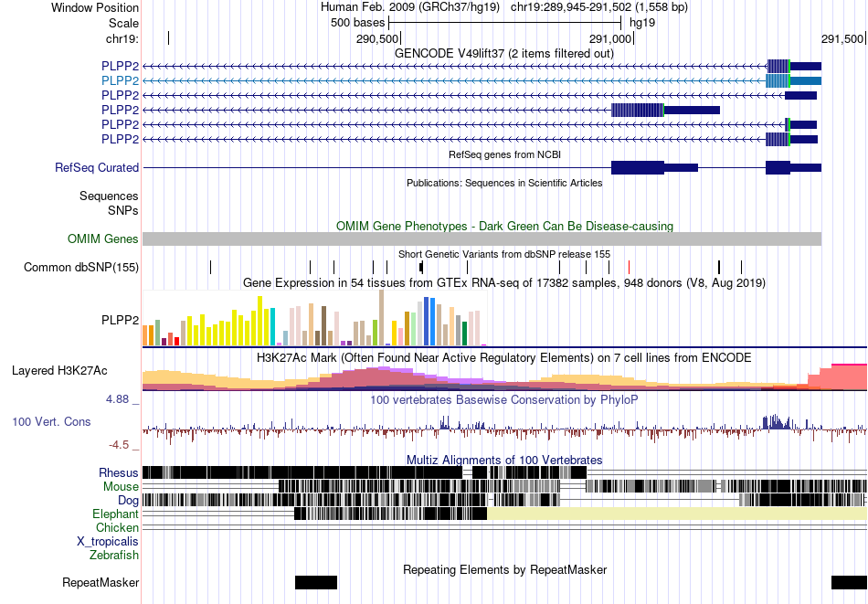Click the PLPP2 label beside GTEx bar chart
This screenshot has width=868, height=604.
(120, 320)
